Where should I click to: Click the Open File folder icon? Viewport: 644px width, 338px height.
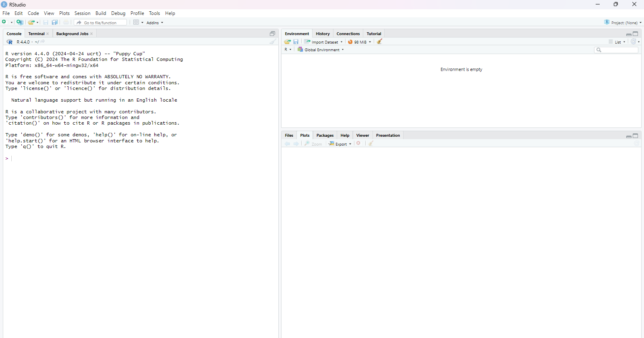pyautogui.click(x=31, y=23)
